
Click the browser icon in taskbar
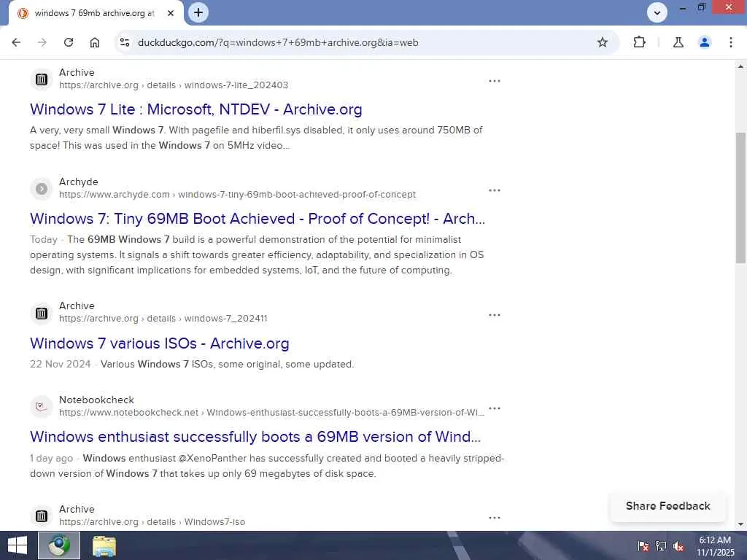click(59, 545)
